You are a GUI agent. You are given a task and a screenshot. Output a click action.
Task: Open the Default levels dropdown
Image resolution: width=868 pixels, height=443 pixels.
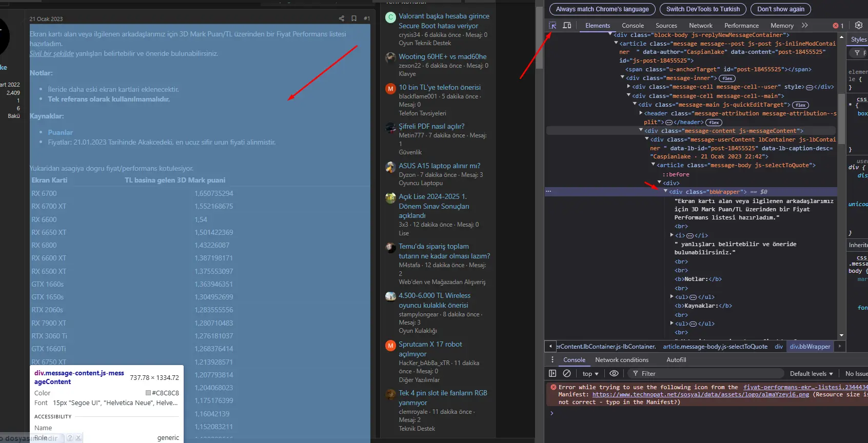click(811, 374)
